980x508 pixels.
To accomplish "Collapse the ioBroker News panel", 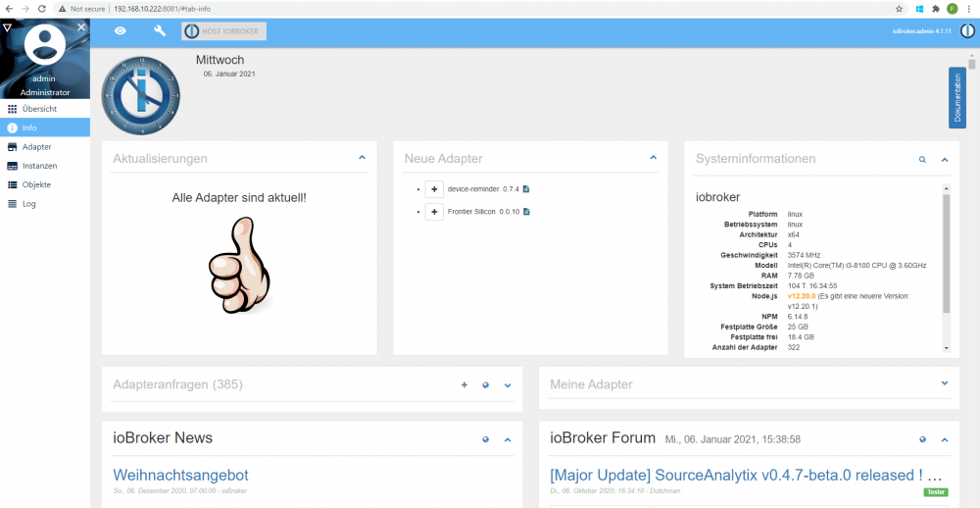I will [508, 439].
